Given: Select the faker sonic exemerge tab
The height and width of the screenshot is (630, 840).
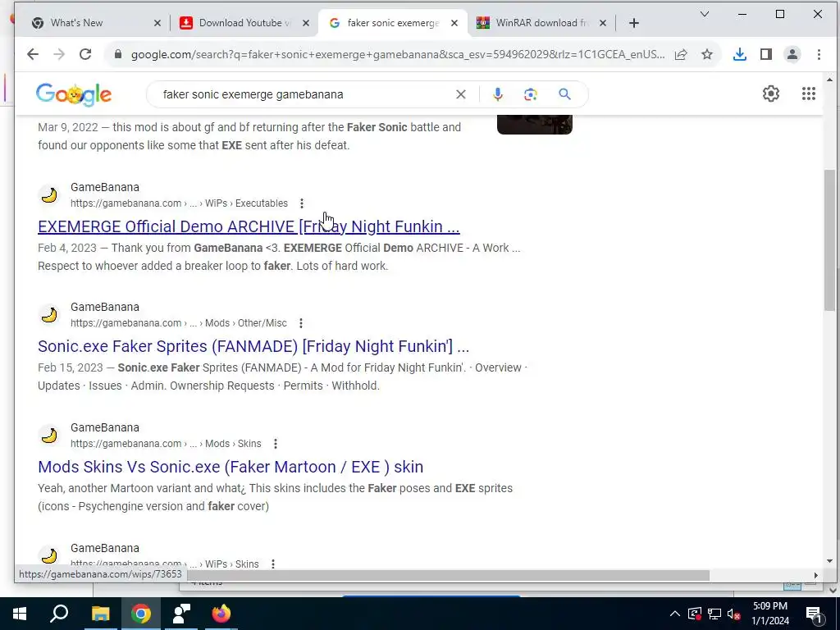Looking at the screenshot, I should 392,23.
